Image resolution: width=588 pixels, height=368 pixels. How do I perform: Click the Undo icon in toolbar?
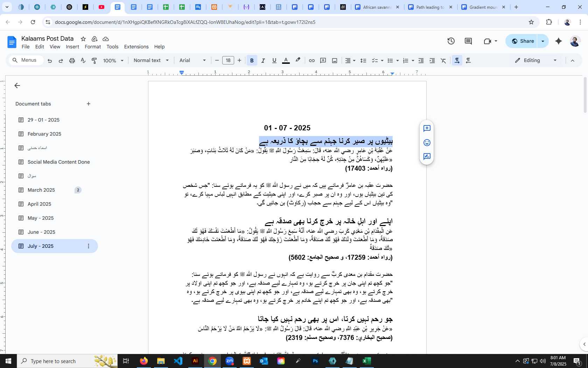(50, 61)
